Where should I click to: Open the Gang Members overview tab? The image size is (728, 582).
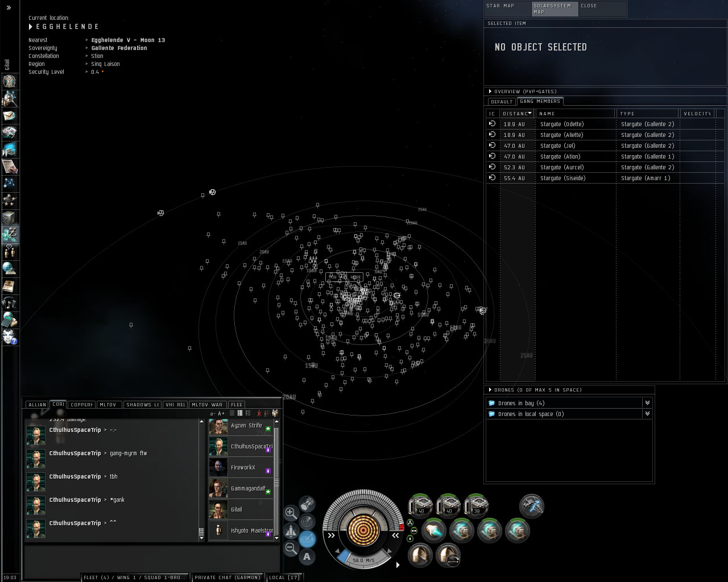pyautogui.click(x=540, y=101)
